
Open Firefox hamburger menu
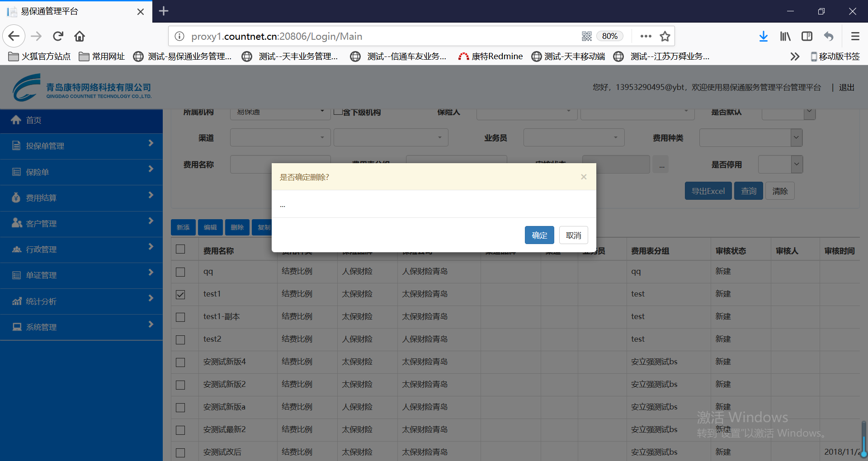(x=855, y=36)
